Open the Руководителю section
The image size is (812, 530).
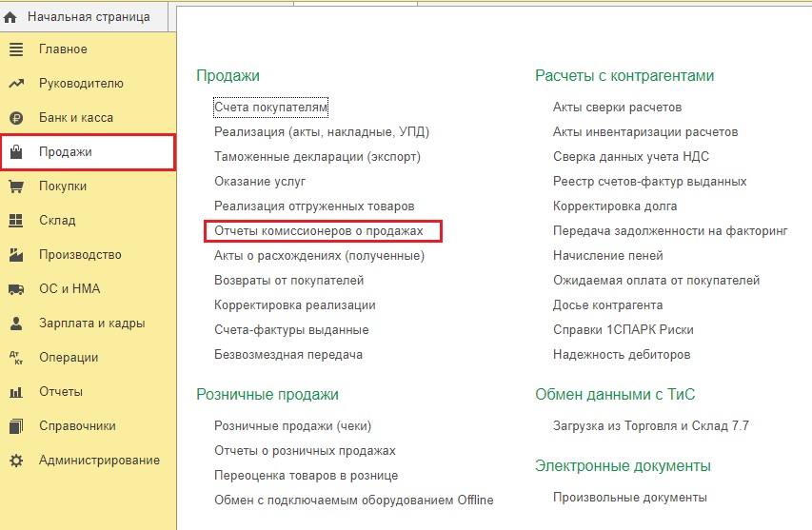[x=88, y=84]
